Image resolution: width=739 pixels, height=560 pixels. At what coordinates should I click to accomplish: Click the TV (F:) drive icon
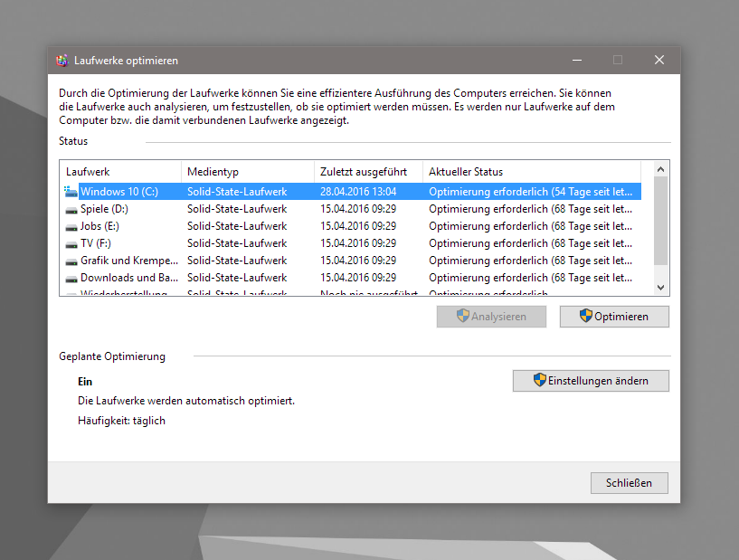71,244
